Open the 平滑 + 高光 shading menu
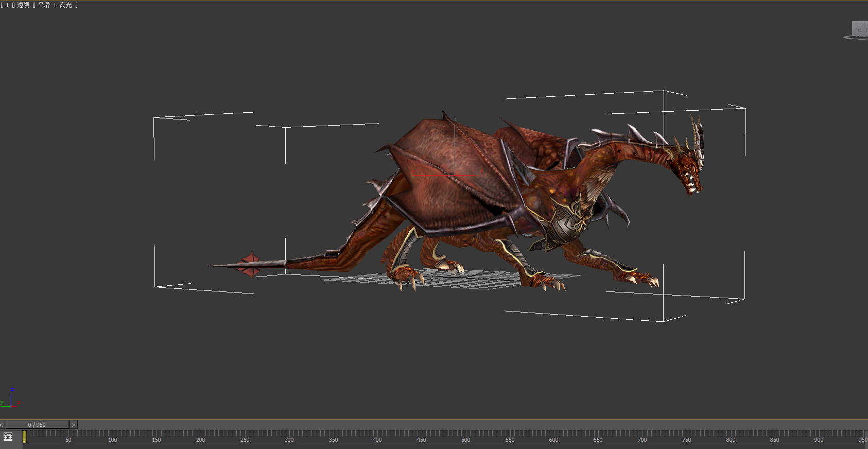 [55, 5]
